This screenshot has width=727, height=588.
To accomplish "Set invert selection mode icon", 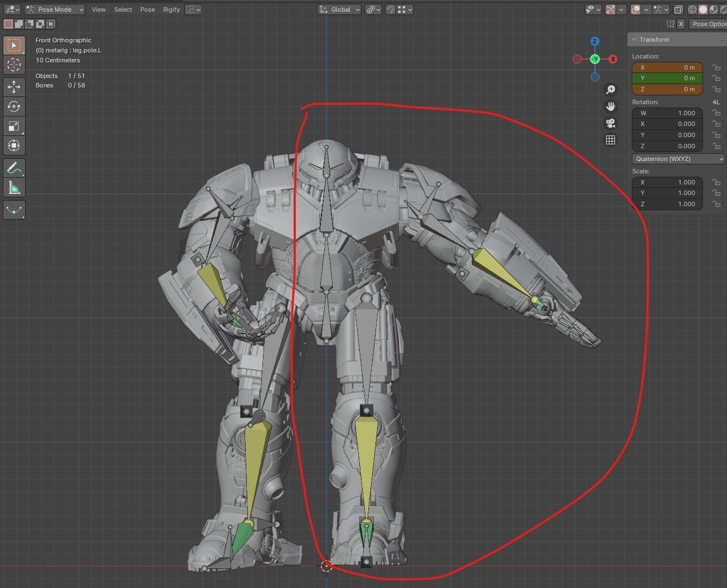I will pos(40,24).
